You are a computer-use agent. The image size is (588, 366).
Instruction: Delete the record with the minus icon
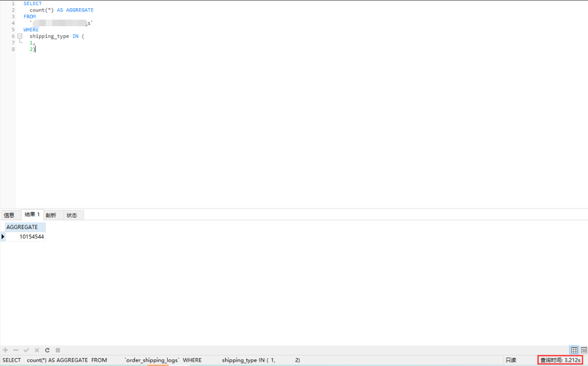16,350
